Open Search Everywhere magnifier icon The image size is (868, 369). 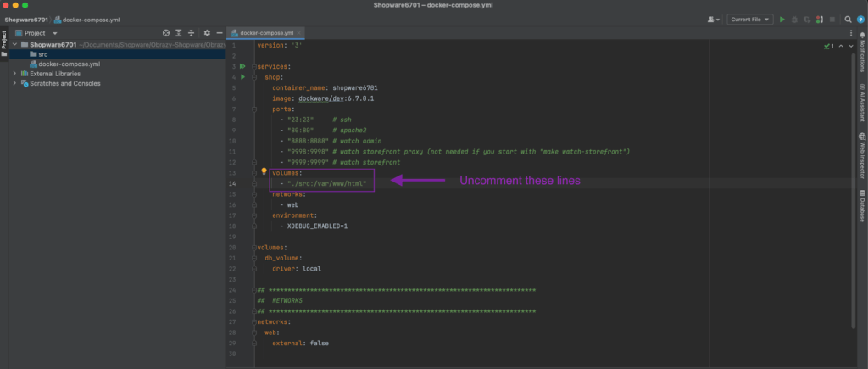(848, 20)
